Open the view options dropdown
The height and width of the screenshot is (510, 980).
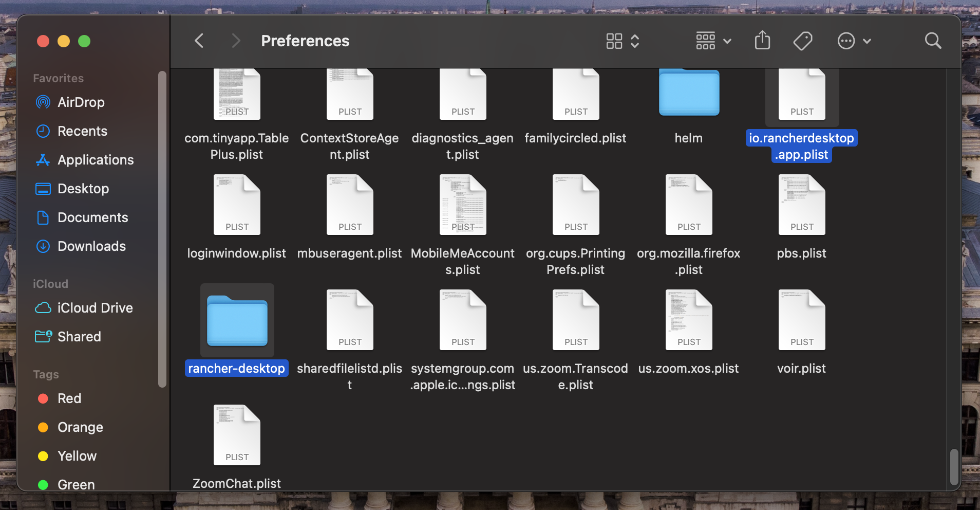(x=623, y=41)
